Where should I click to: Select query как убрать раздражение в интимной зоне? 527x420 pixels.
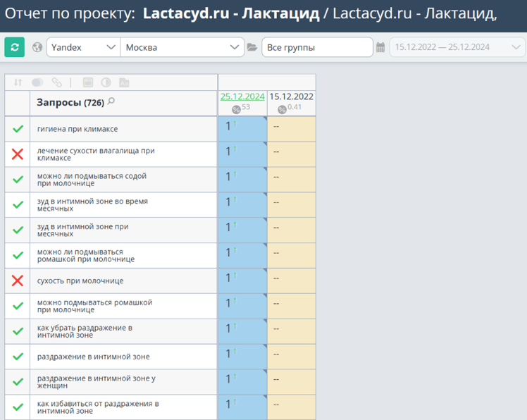tap(85, 332)
